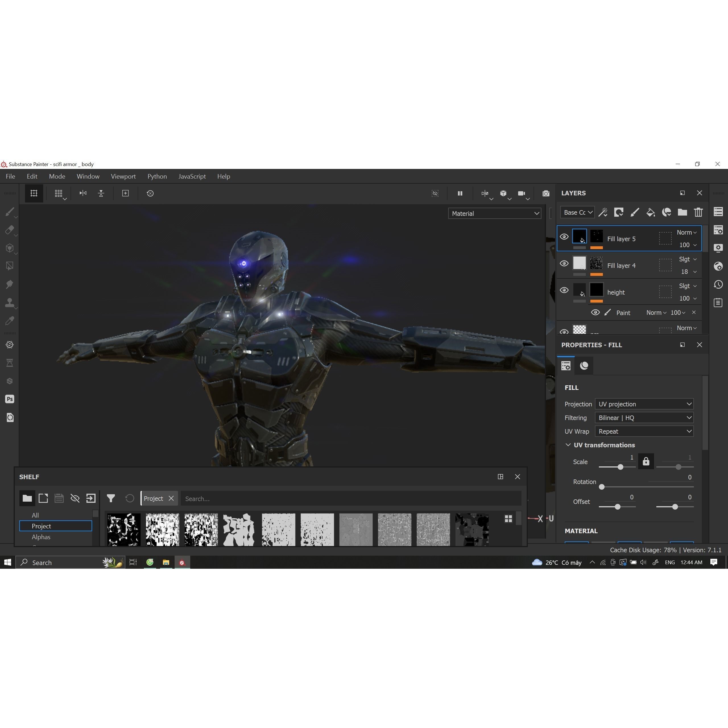The height and width of the screenshot is (728, 728).
Task: Select the Projection tool
Action: [x=10, y=248]
